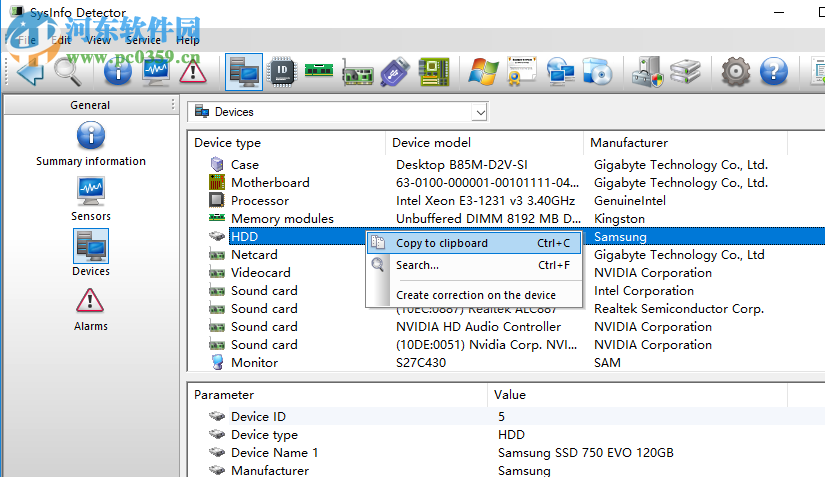Click the General panel options dots
Viewport: 825px width, 477px height.
click(x=173, y=104)
